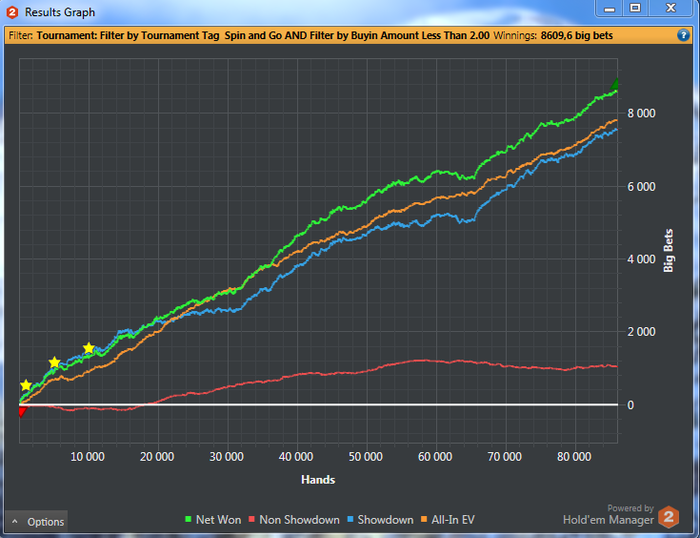The image size is (700, 538).
Task: Click the Hold'em Manager 2 logo
Action: click(x=668, y=517)
